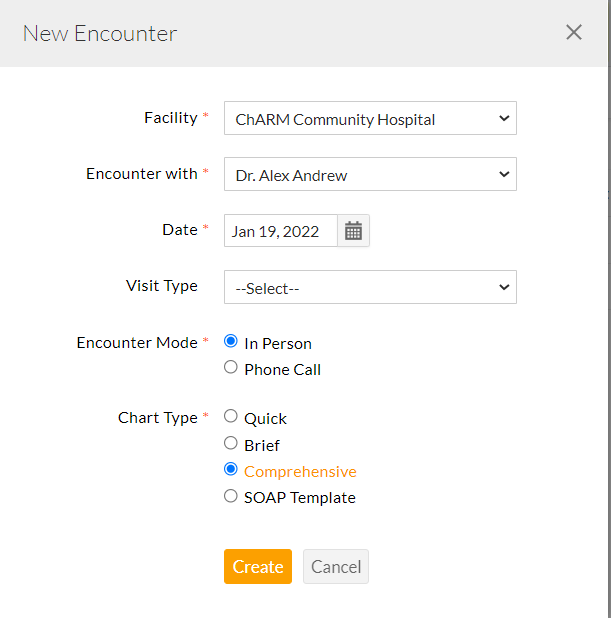Click the Encounter with label
Viewport: 611px width, 618px height.
point(142,173)
